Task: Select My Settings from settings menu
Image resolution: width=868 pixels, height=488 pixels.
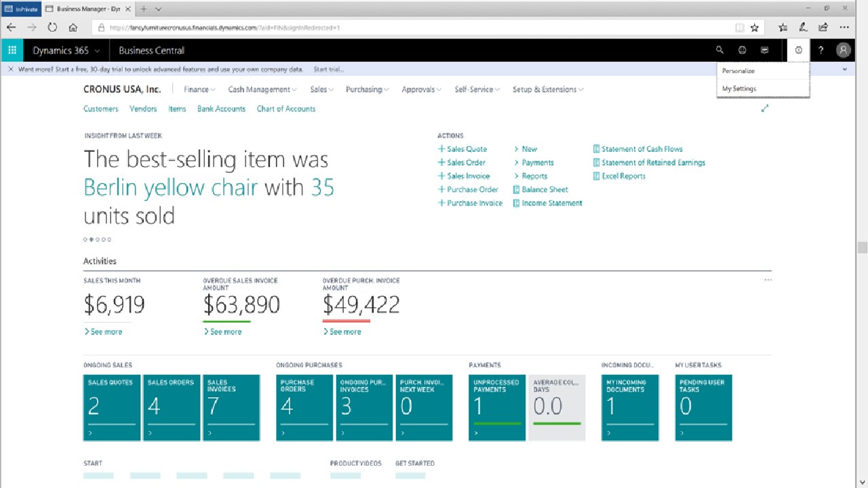Action: click(x=763, y=88)
